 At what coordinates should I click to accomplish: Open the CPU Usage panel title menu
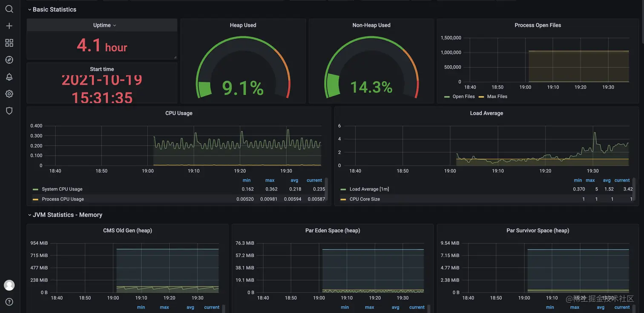click(178, 113)
